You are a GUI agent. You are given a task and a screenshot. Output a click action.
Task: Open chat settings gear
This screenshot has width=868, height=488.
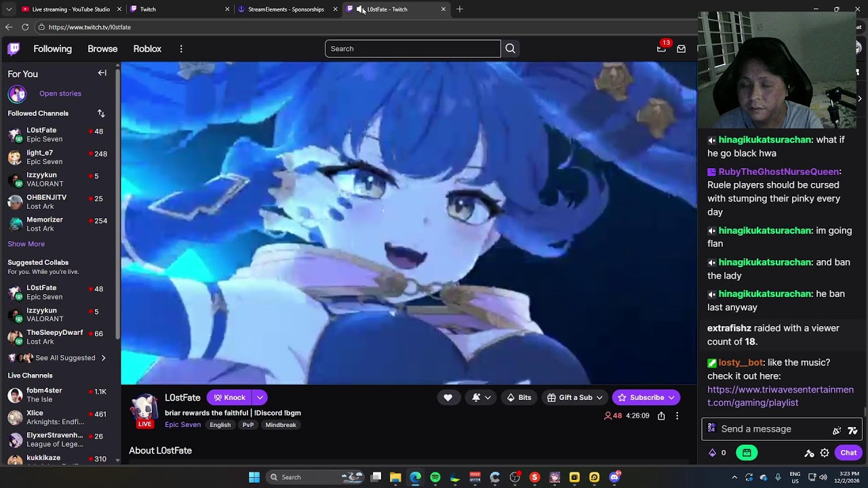point(825,453)
